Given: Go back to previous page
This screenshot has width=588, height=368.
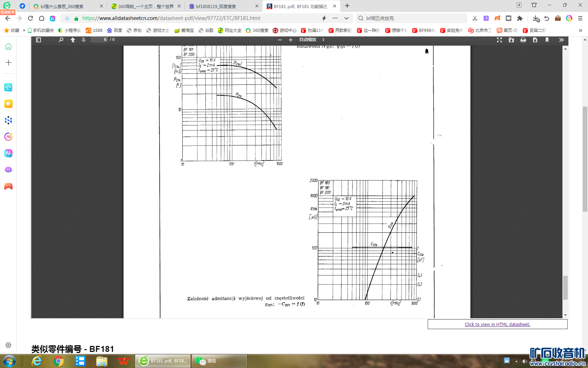Looking at the screenshot, I should [x=8, y=18].
